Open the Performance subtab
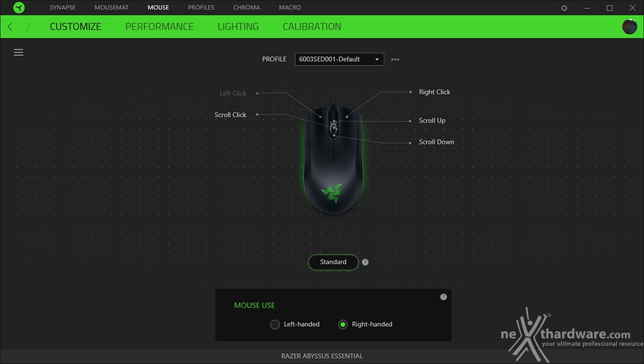 (159, 26)
